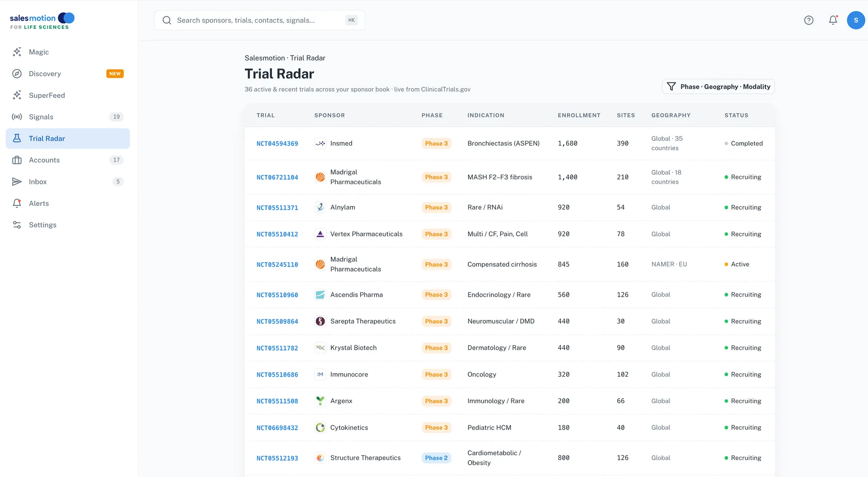Open Inbox from sidebar
The width and height of the screenshot is (868, 477).
[68, 182]
